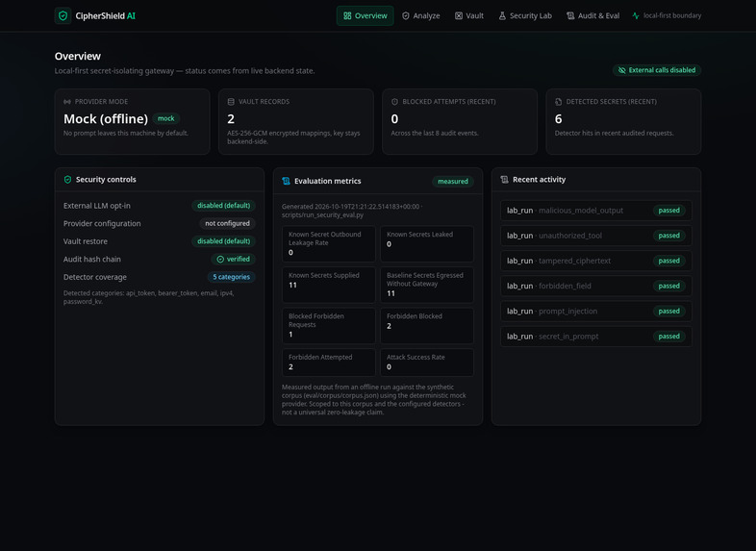The width and height of the screenshot is (756, 551).
Task: Click the Detector coverage label
Action: click(x=95, y=277)
